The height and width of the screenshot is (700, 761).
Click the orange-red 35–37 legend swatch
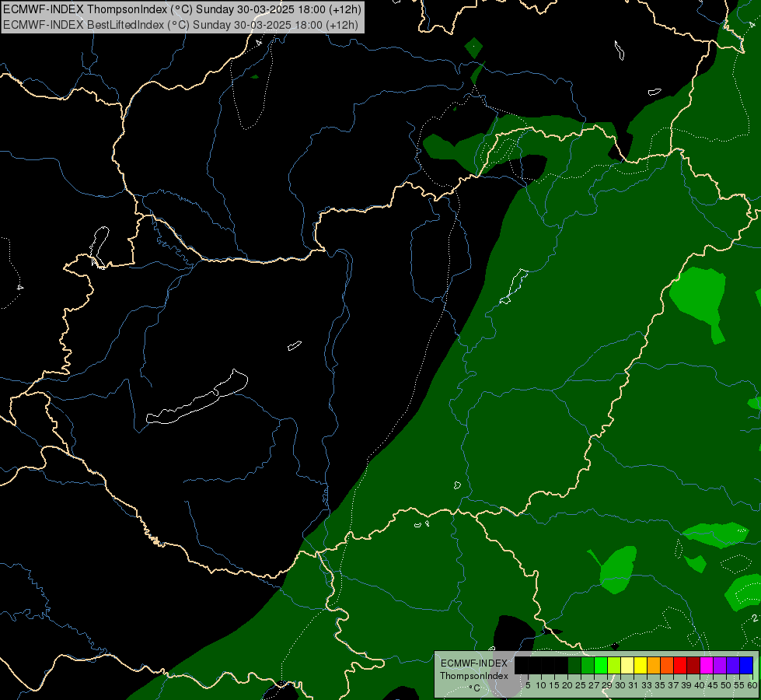coord(667,665)
